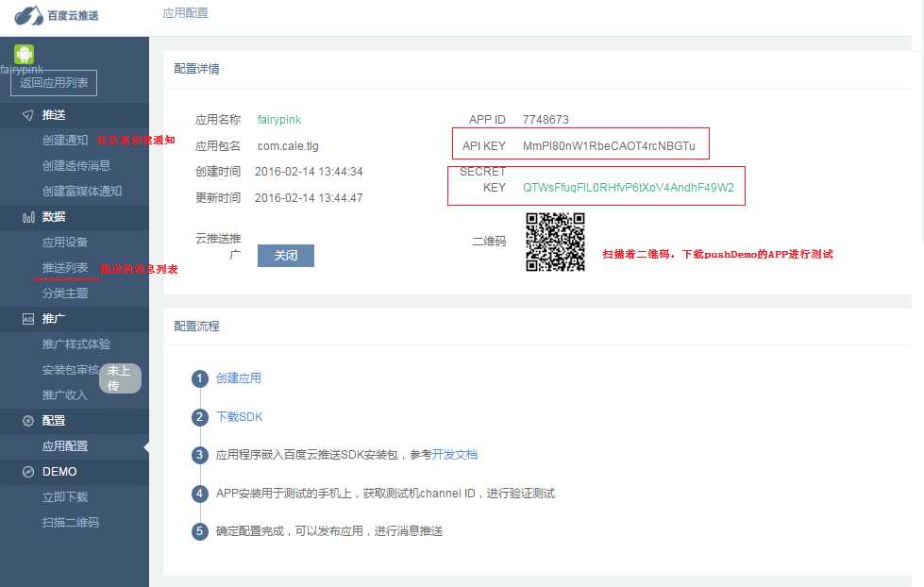Click the green Android app icon
The height and width of the screenshot is (587, 924).
click(25, 54)
